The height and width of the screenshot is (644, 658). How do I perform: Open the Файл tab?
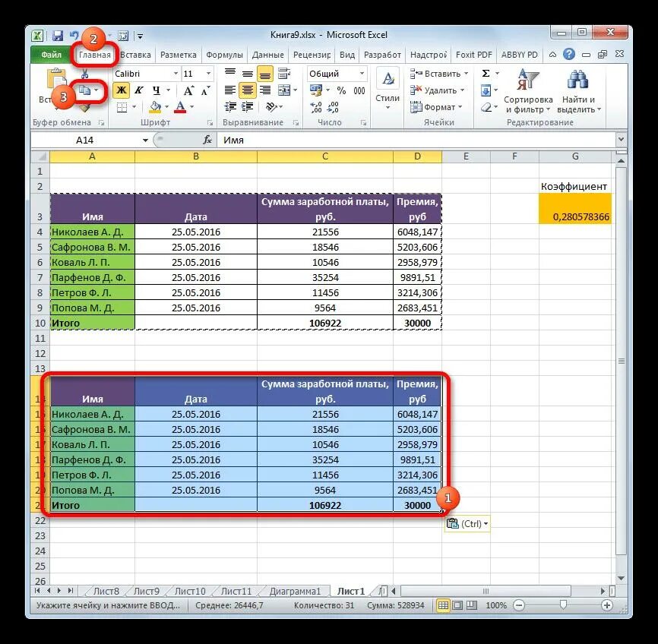tap(51, 55)
